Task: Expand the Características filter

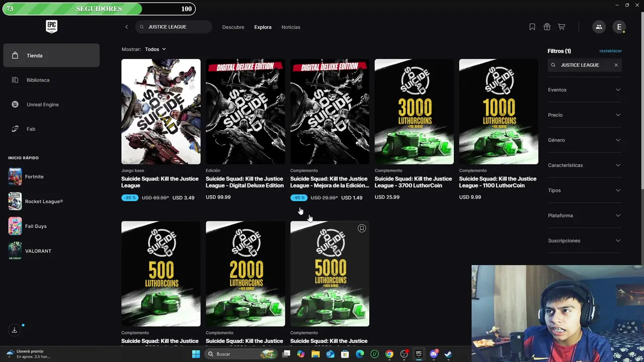Action: [x=585, y=165]
